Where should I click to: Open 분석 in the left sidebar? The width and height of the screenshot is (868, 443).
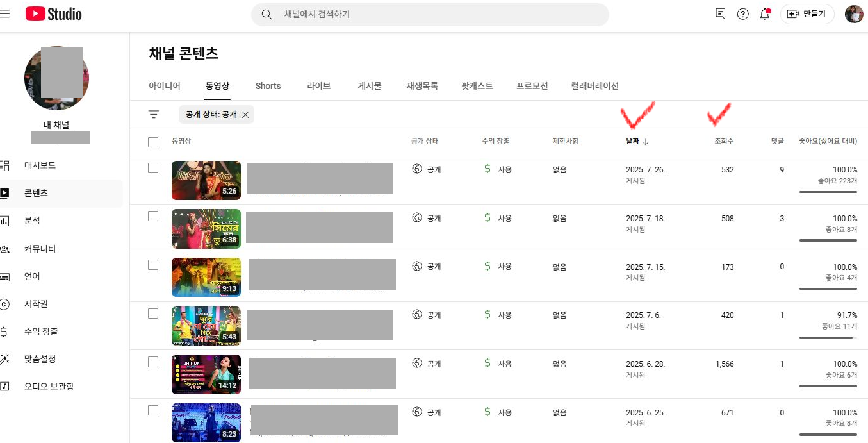point(32,221)
